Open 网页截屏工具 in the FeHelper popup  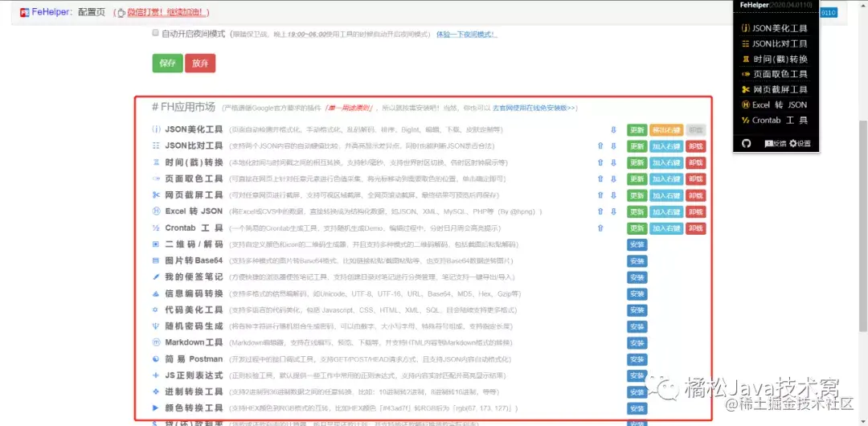(775, 90)
